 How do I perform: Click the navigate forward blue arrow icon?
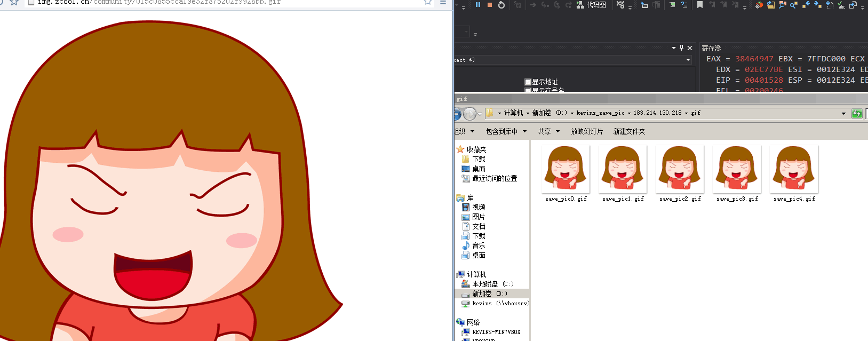(x=817, y=5)
